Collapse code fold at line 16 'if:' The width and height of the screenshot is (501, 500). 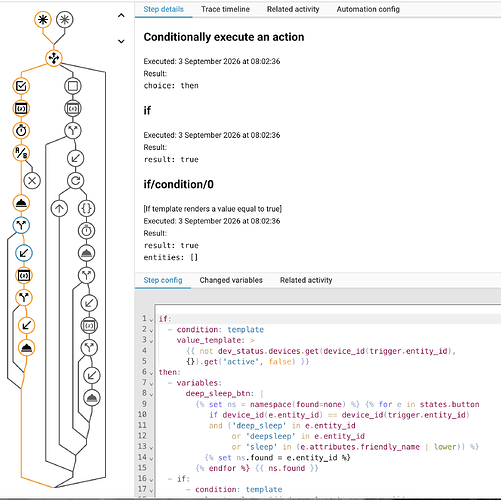tap(151, 479)
